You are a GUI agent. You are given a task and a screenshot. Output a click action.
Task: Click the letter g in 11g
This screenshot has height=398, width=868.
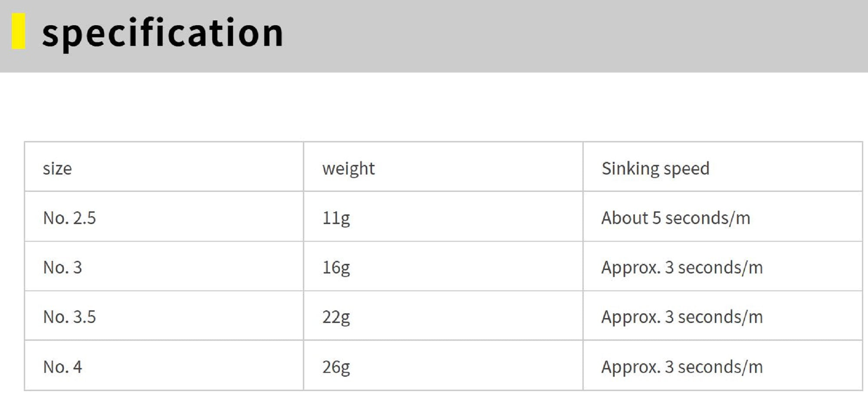[345, 219]
